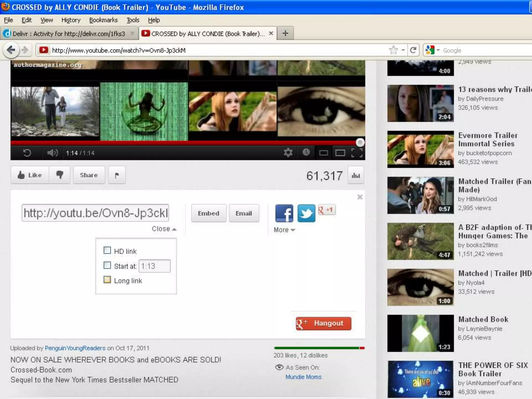Check the Start at checkbox

click(x=107, y=265)
